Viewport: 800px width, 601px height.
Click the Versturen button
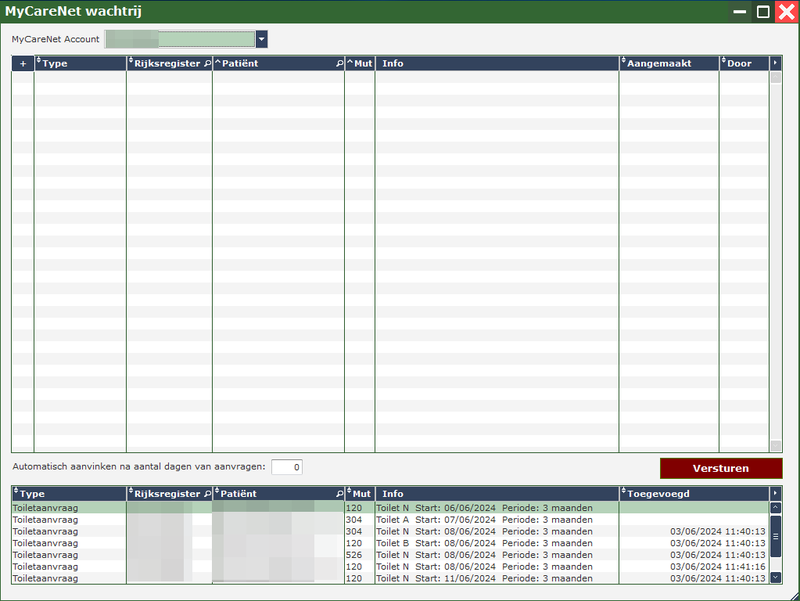coord(721,468)
